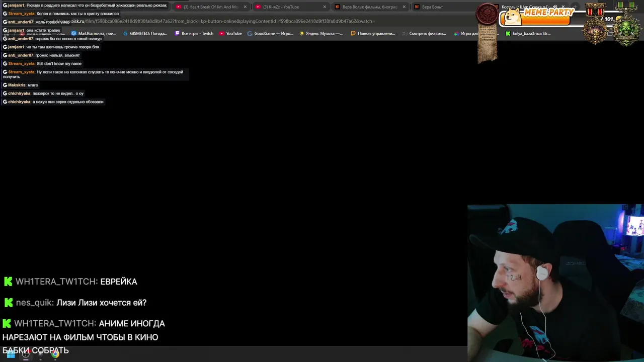Click anti_under87's 'громко нельзя, вгыонят' message
This screenshot has width=644, height=362.
(x=41, y=55)
